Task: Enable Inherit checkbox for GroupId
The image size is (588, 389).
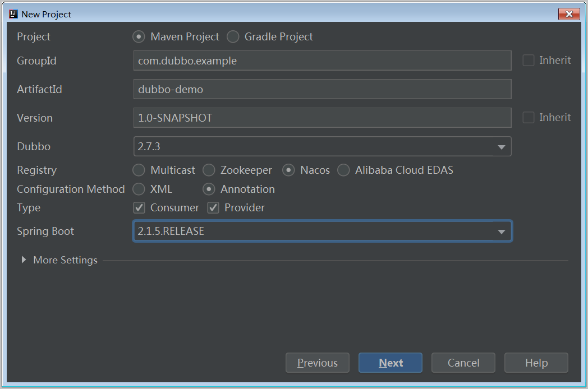Action: (528, 61)
